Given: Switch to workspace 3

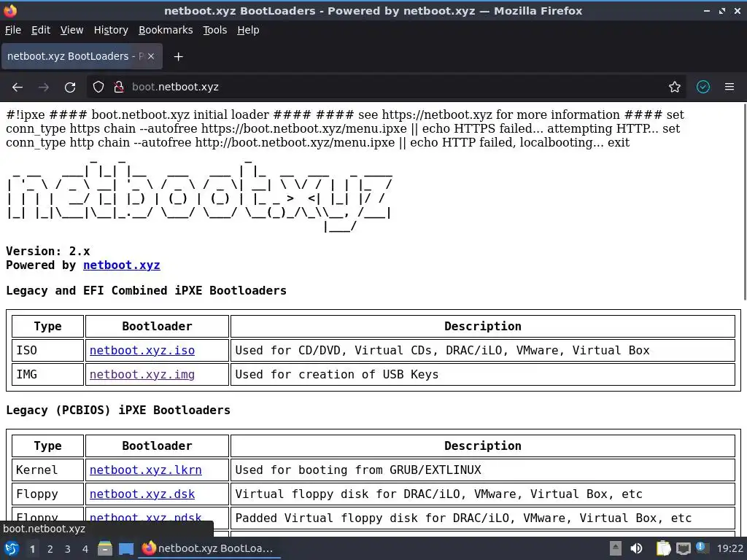Looking at the screenshot, I should (68, 549).
